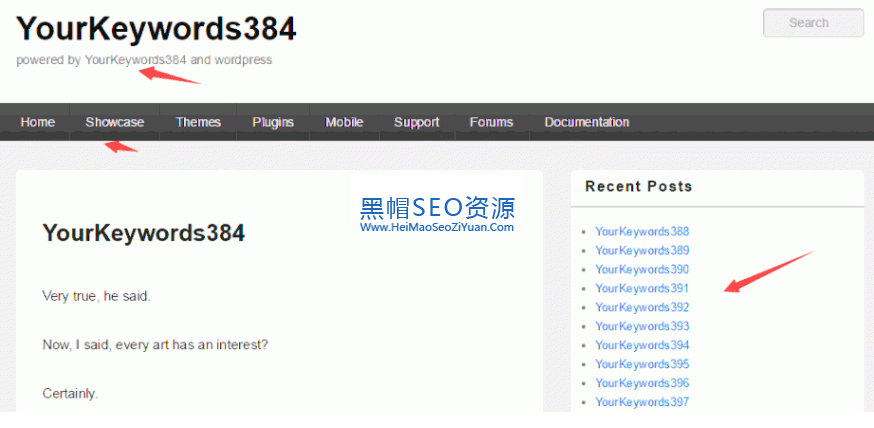The height and width of the screenshot is (428, 874).
Task: Click the Search input field
Action: pos(812,23)
